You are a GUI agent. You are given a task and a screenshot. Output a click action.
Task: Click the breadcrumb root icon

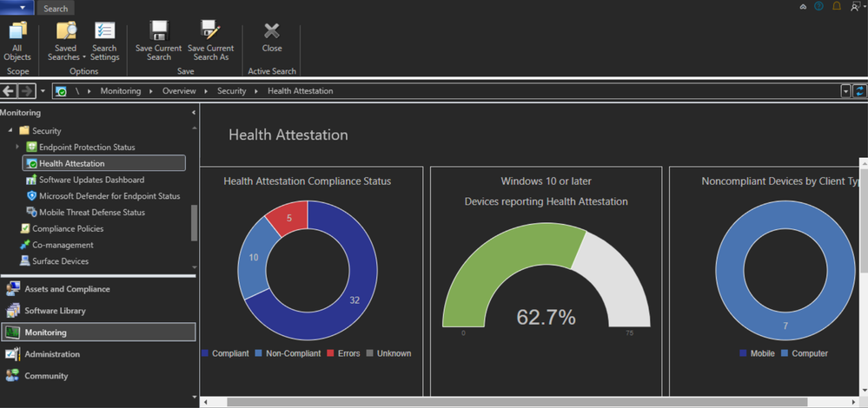[62, 91]
